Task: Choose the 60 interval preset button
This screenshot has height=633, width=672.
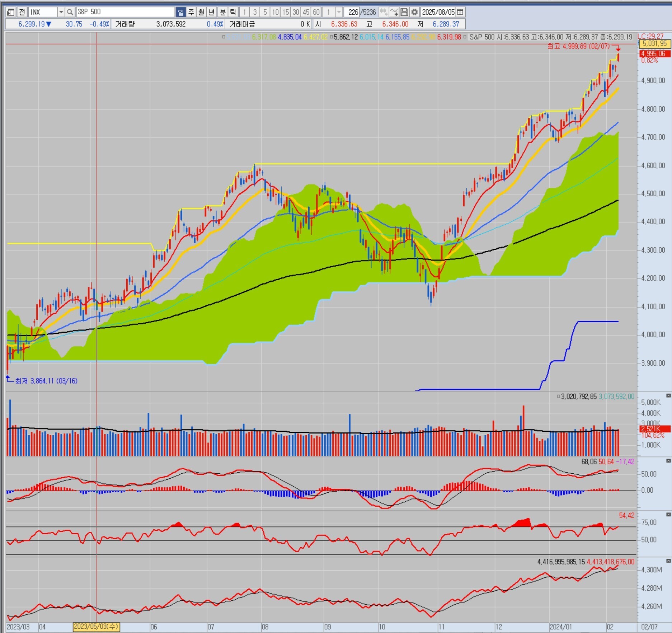Action: click(316, 12)
